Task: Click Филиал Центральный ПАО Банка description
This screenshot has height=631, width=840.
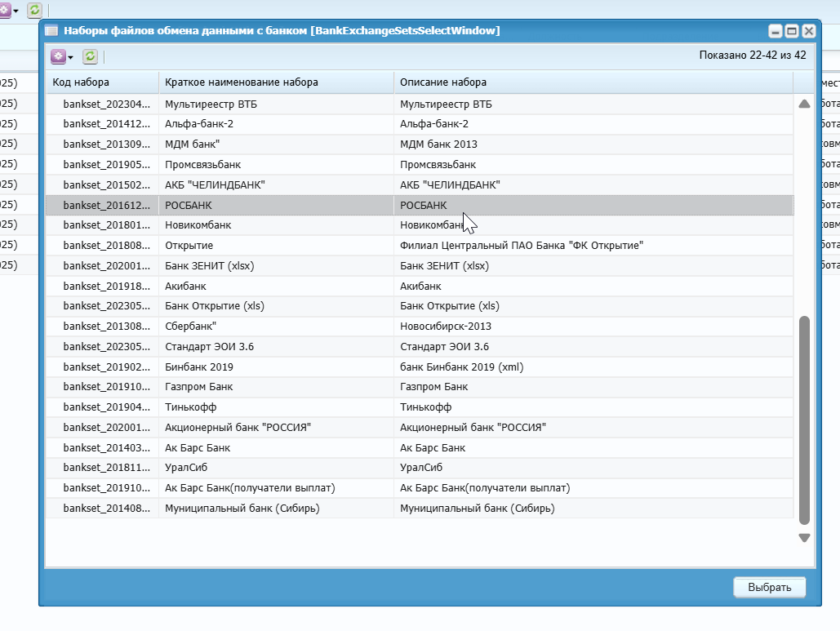Action: click(x=593, y=246)
